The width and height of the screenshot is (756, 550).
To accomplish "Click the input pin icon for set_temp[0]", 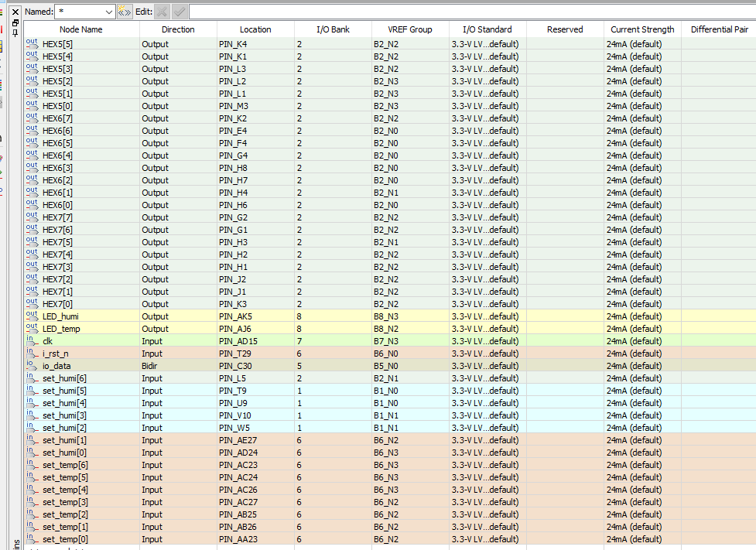I will (32, 539).
